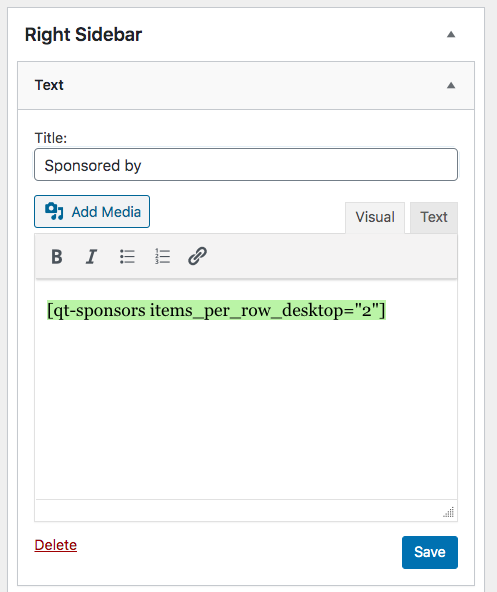Toggle bold formatting in the editor toolbar

tap(57, 257)
